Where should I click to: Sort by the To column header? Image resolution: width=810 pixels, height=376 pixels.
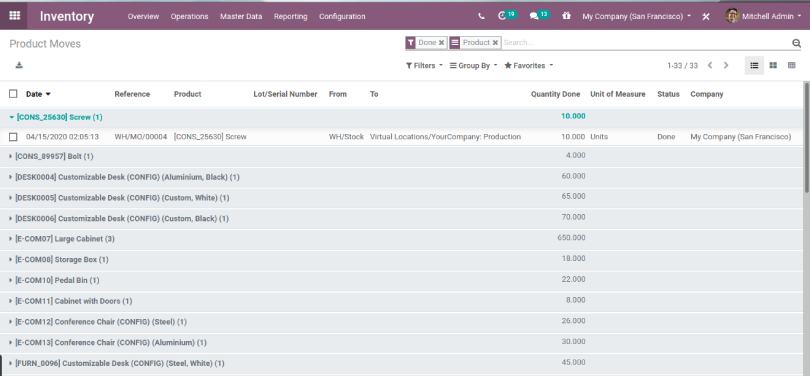(x=374, y=94)
